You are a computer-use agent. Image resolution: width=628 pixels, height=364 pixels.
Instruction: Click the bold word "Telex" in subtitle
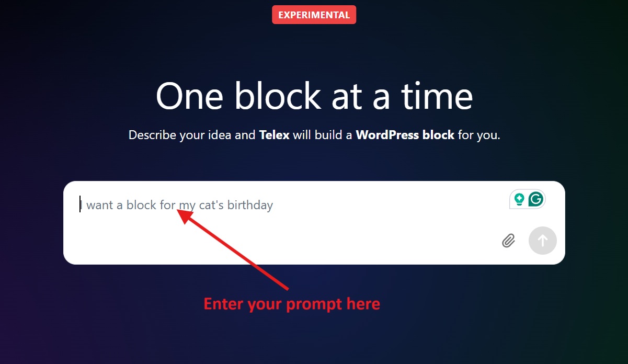275,135
